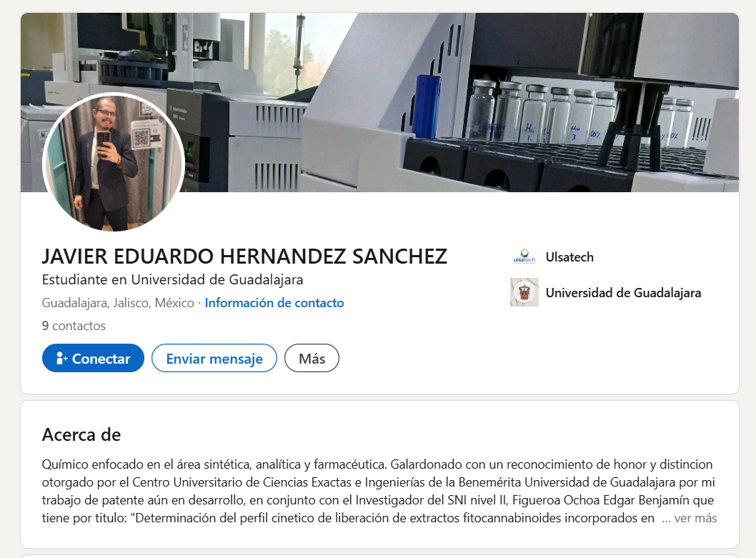Click Enviar mensaje button
This screenshot has width=756, height=558.
[214, 358]
